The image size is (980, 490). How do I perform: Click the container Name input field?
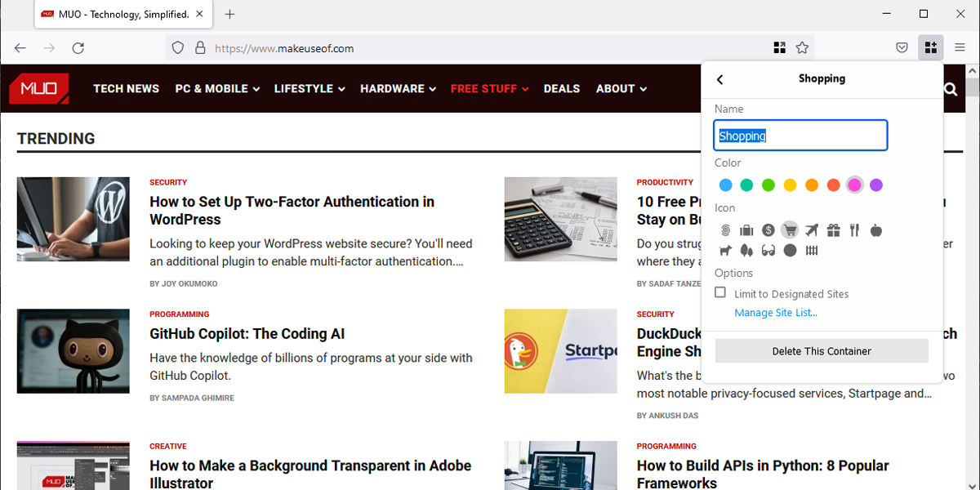pyautogui.click(x=800, y=136)
